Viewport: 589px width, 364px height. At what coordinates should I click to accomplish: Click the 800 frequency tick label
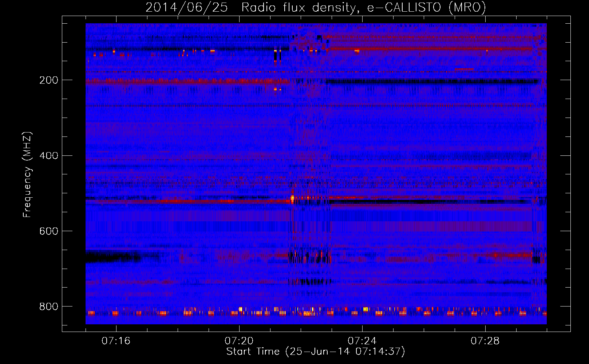click(x=49, y=307)
